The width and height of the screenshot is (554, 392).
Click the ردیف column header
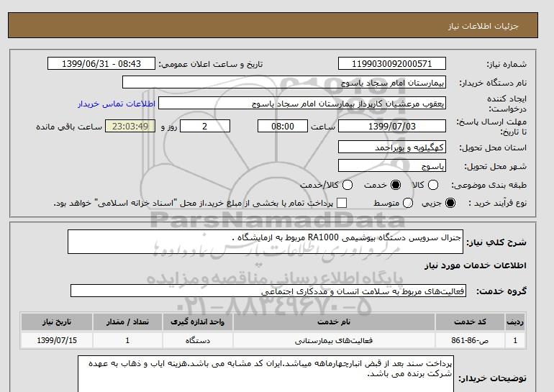(515, 322)
